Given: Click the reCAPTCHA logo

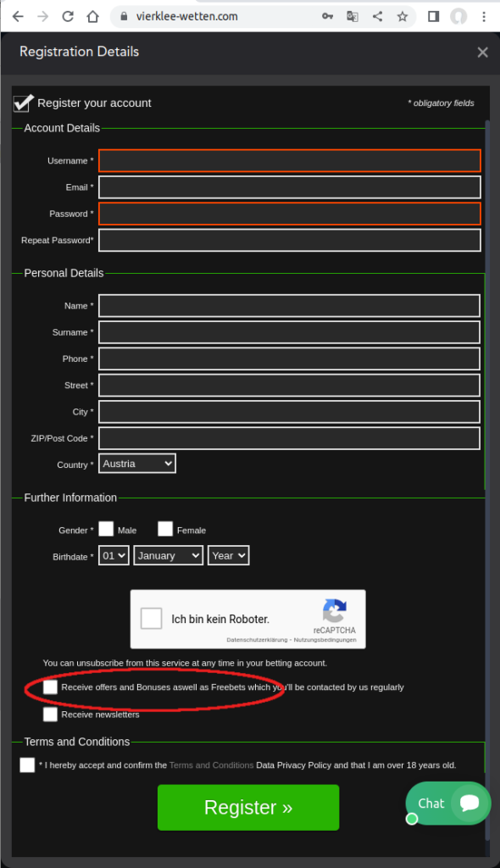Looking at the screenshot, I should (x=335, y=610).
